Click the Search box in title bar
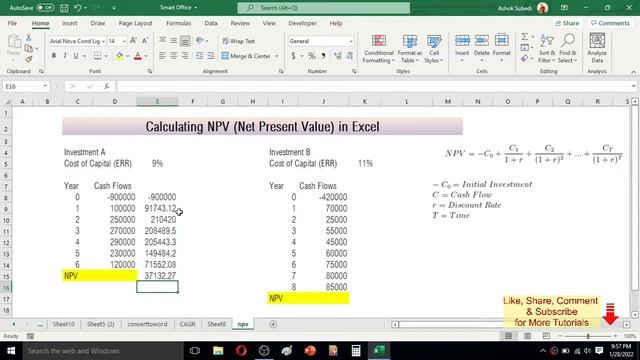 [324, 8]
